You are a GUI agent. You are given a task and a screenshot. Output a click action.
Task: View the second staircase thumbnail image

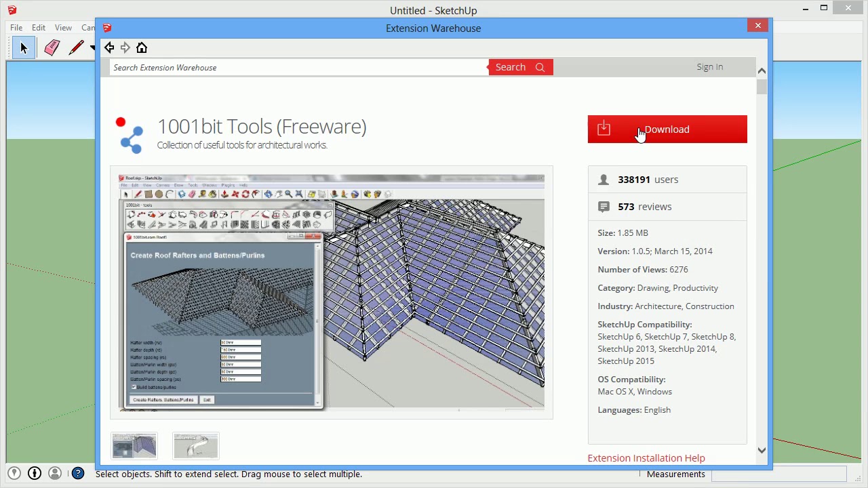(x=196, y=447)
